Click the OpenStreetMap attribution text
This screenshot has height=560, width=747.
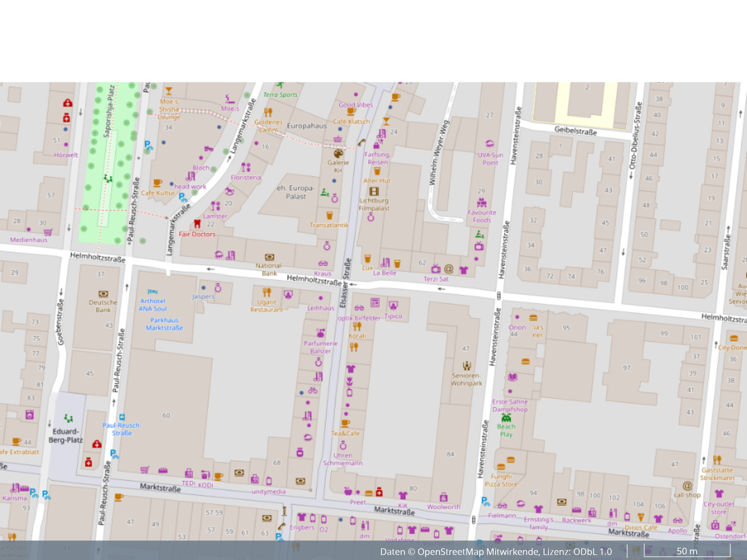(496, 551)
